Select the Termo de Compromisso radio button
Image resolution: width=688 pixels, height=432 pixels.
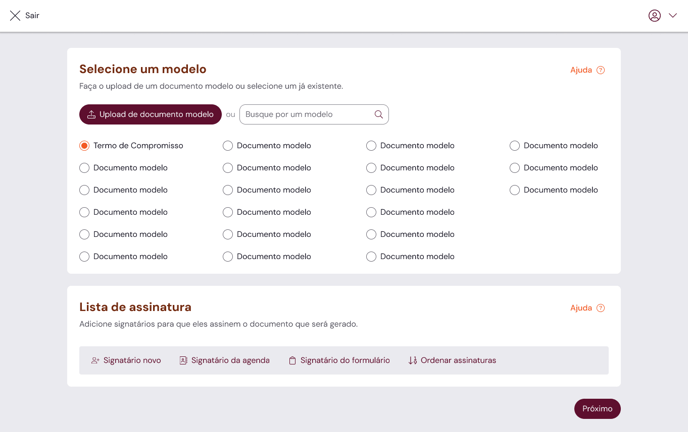(84, 146)
